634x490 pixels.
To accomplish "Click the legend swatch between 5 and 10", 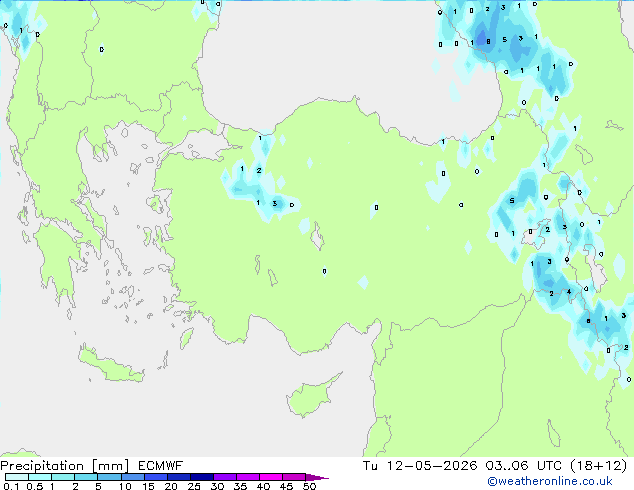I will (x=109, y=477).
